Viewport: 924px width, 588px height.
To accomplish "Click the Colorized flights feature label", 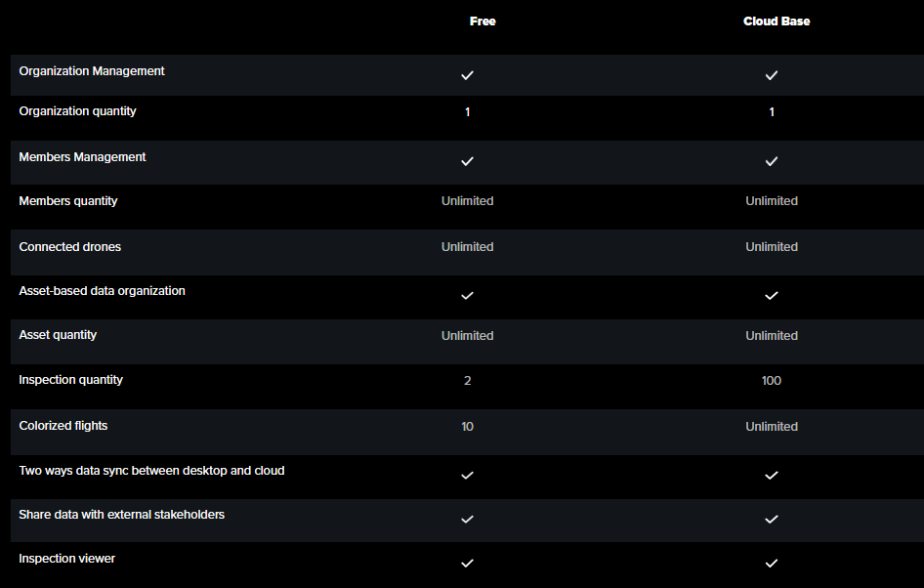I will [63, 426].
